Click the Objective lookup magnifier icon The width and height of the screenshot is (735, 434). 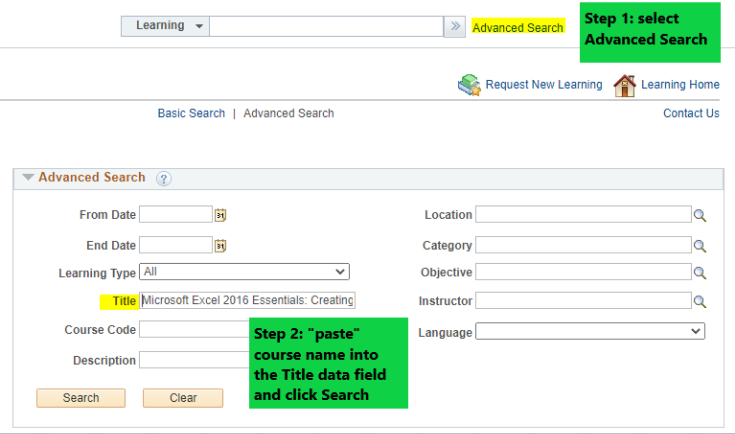click(700, 272)
